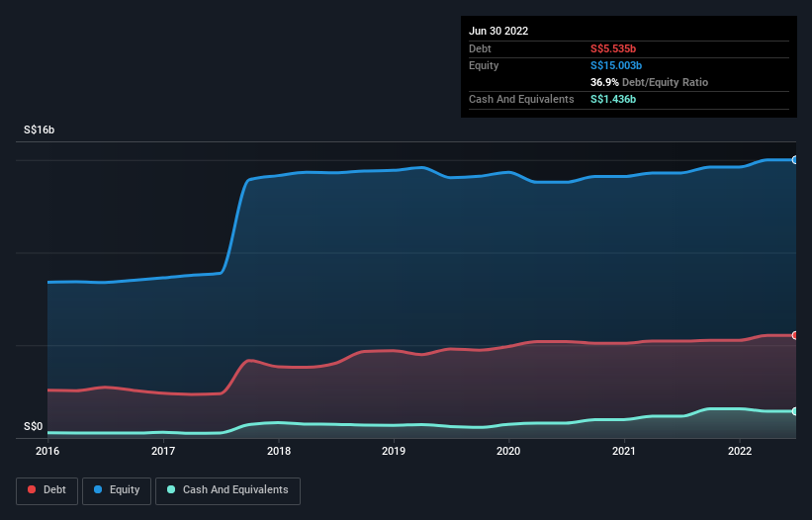Viewport: 812px width, 520px height.
Task: Click the 2020 x-axis label
Action: click(x=508, y=451)
